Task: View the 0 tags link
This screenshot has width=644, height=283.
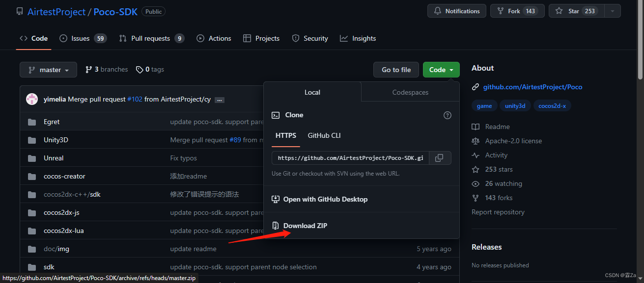Action: pos(150,70)
